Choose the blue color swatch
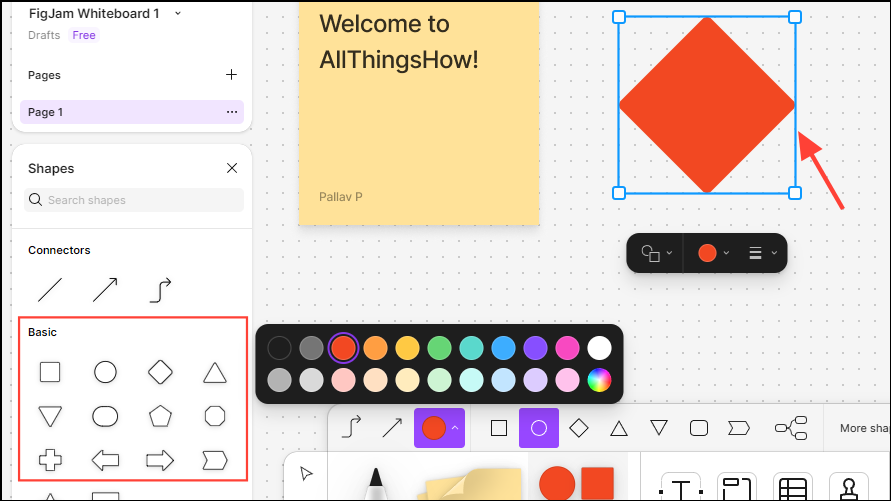The width and height of the screenshot is (891, 501). pyautogui.click(x=503, y=348)
